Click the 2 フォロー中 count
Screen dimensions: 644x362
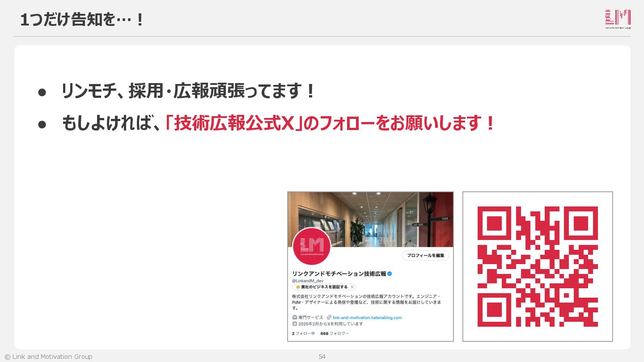coord(304,333)
